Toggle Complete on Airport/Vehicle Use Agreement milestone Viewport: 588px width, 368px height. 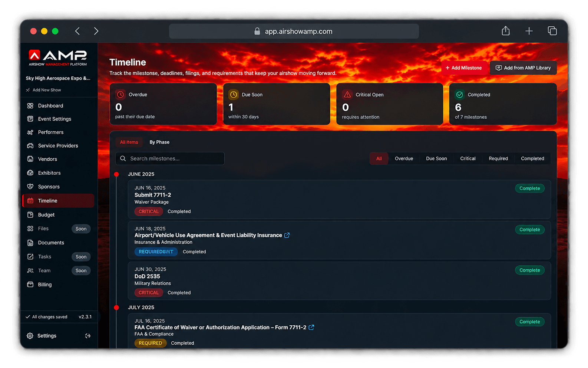529,230
